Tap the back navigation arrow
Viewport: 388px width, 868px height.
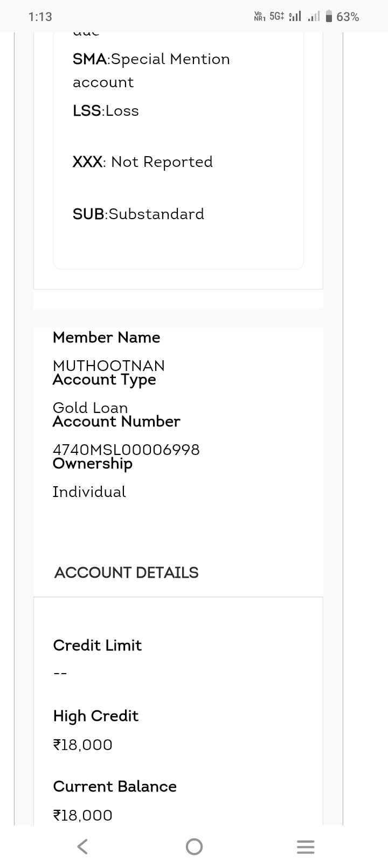pos(82,847)
